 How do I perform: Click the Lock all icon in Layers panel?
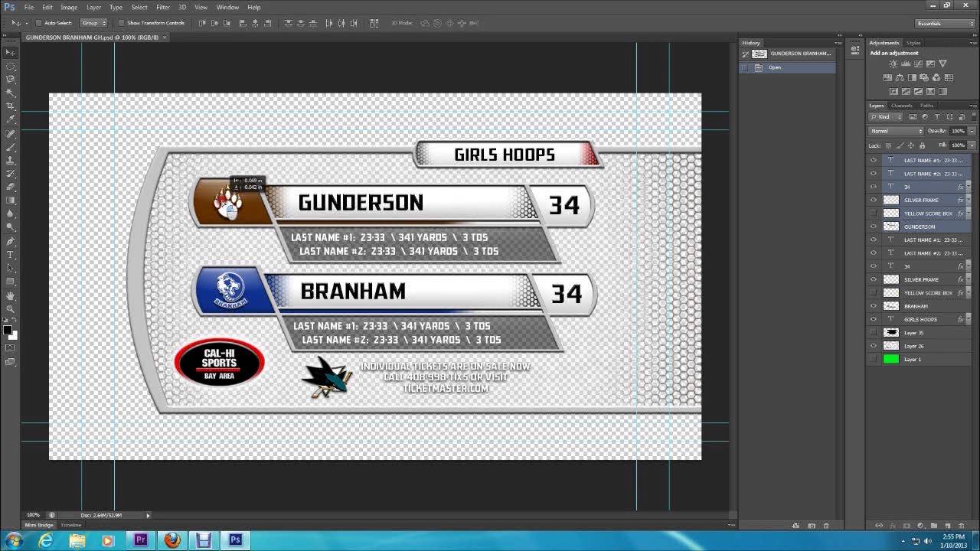pyautogui.click(x=922, y=145)
